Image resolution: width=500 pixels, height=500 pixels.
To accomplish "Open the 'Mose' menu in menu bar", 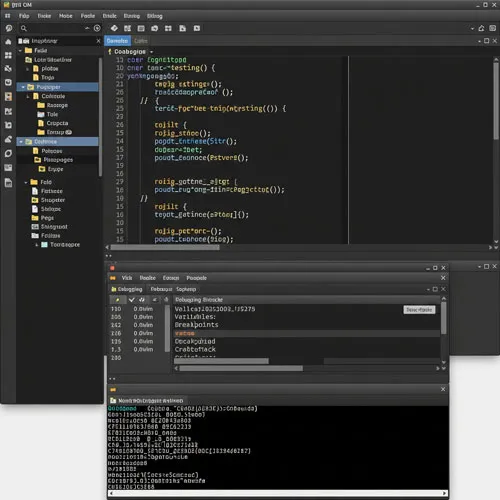I will (66, 16).
